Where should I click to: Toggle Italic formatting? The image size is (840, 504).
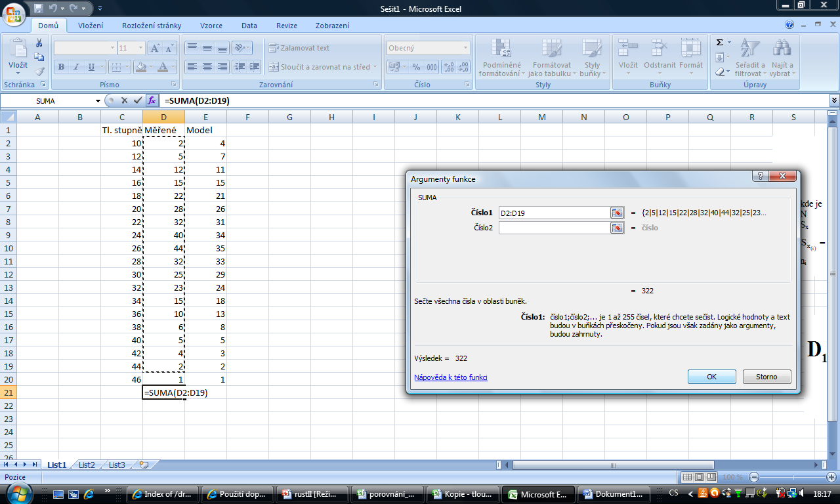pos(76,67)
